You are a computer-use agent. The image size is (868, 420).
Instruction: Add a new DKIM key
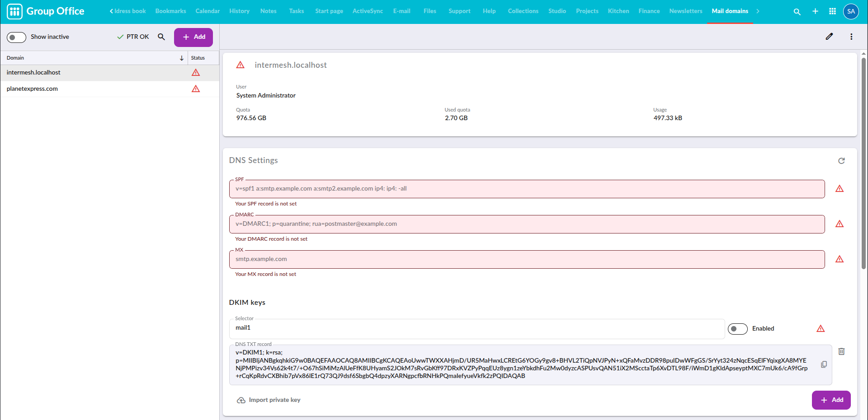831,400
